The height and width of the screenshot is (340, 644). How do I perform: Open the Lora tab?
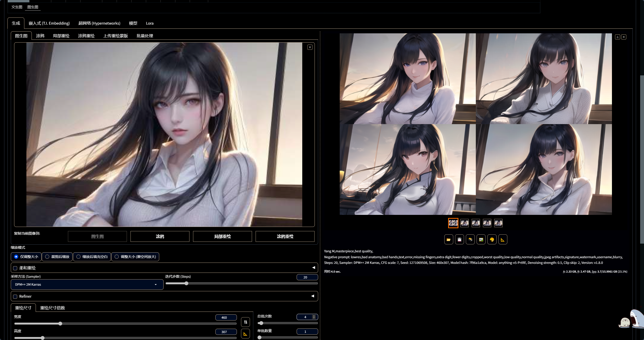pyautogui.click(x=149, y=23)
